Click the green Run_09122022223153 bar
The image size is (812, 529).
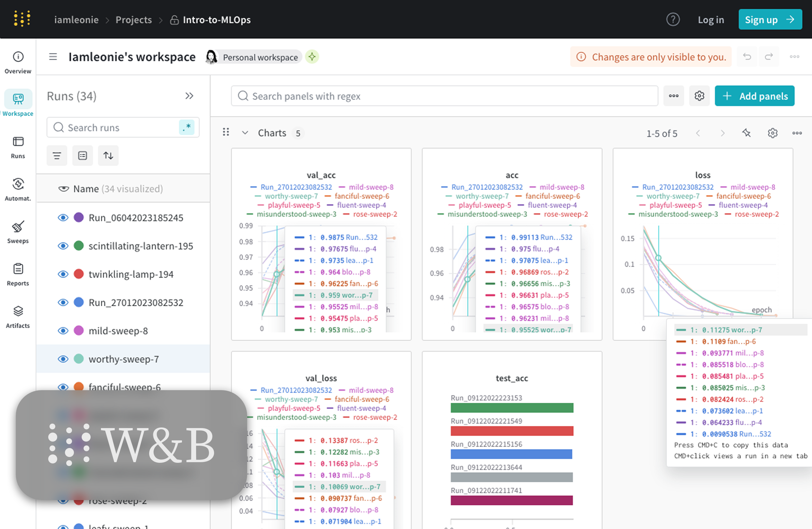512,408
